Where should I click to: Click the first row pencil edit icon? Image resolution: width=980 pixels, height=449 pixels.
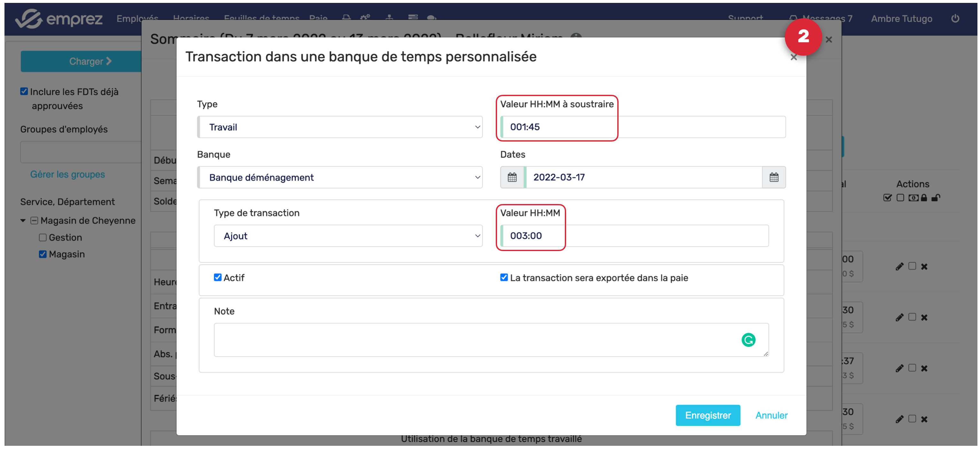(x=899, y=266)
